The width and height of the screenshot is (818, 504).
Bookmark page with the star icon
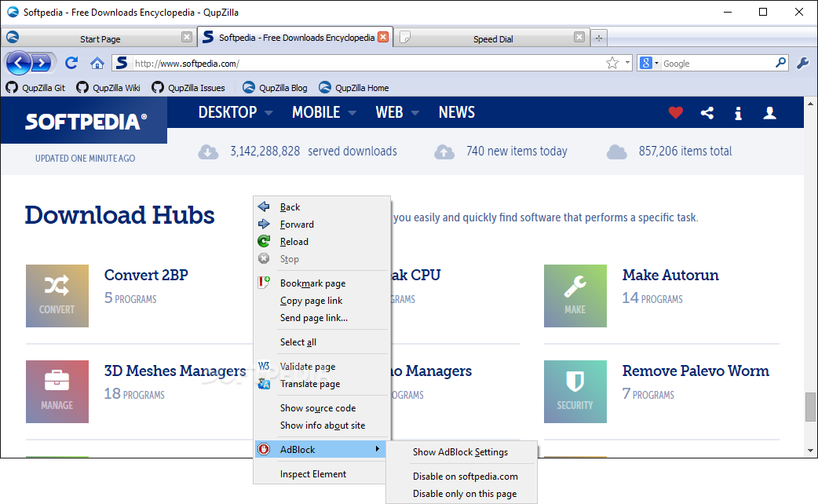coord(612,63)
